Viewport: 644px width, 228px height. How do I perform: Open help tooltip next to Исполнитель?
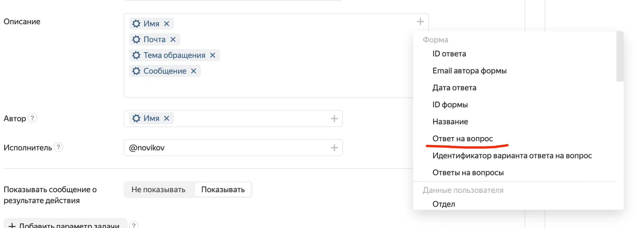point(58,147)
